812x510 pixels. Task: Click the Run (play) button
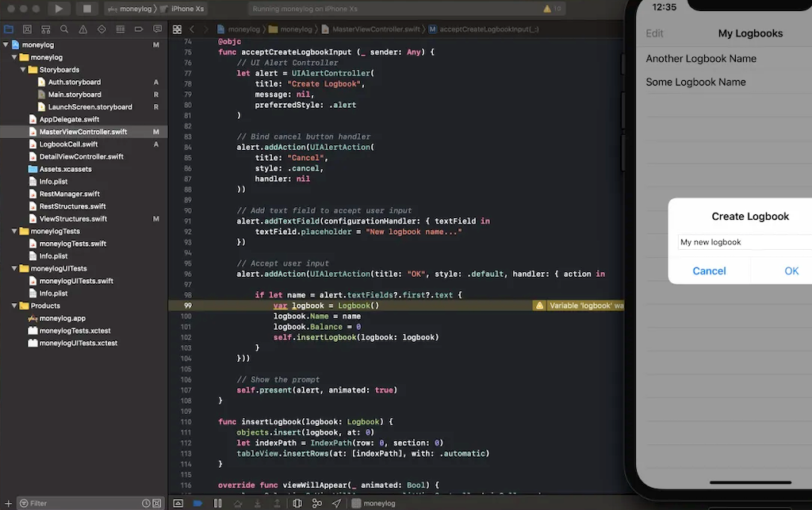coord(59,9)
